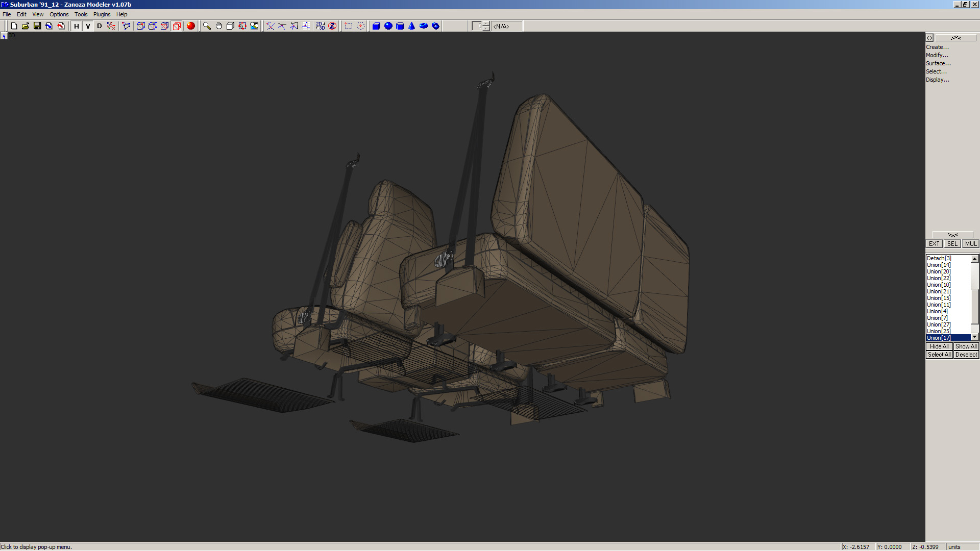Expand the Display... command group

pos(938,80)
